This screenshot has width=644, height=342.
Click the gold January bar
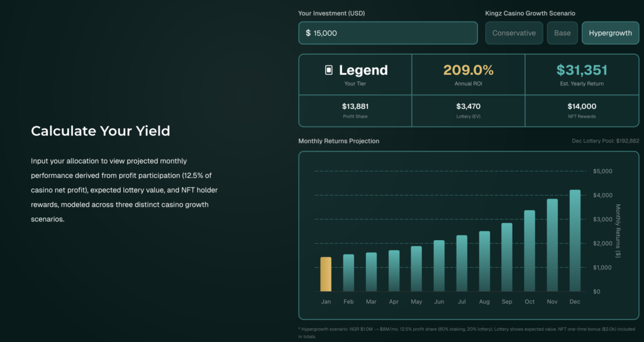click(x=326, y=274)
